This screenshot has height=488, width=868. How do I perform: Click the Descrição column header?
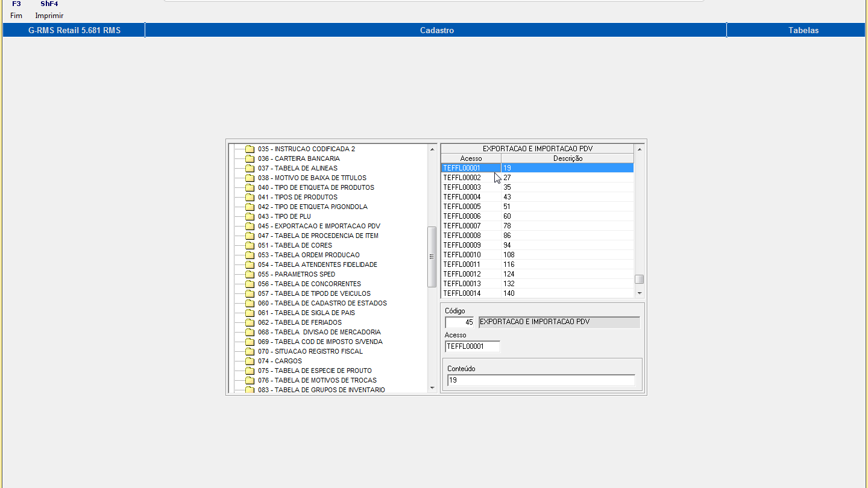(567, 158)
